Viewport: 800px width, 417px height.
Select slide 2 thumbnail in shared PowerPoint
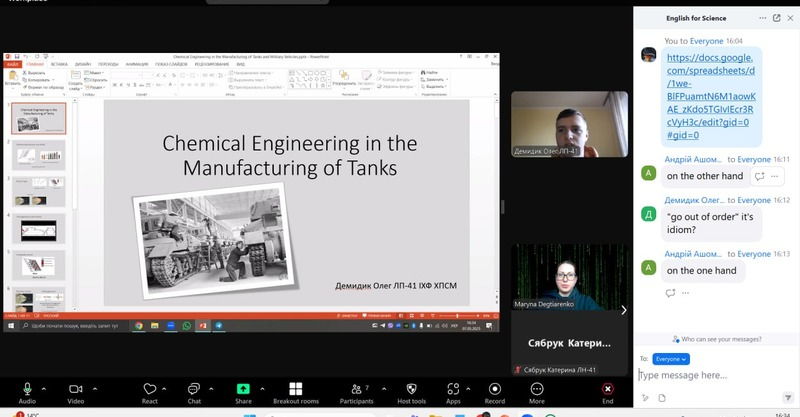(39, 155)
